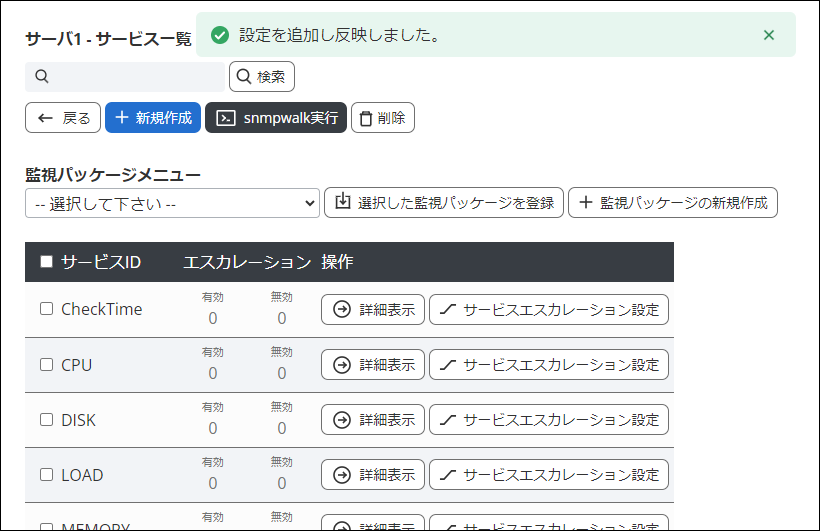Open 詳細表示 for the CheckTime service
This screenshot has height=531, width=820.
click(373, 310)
